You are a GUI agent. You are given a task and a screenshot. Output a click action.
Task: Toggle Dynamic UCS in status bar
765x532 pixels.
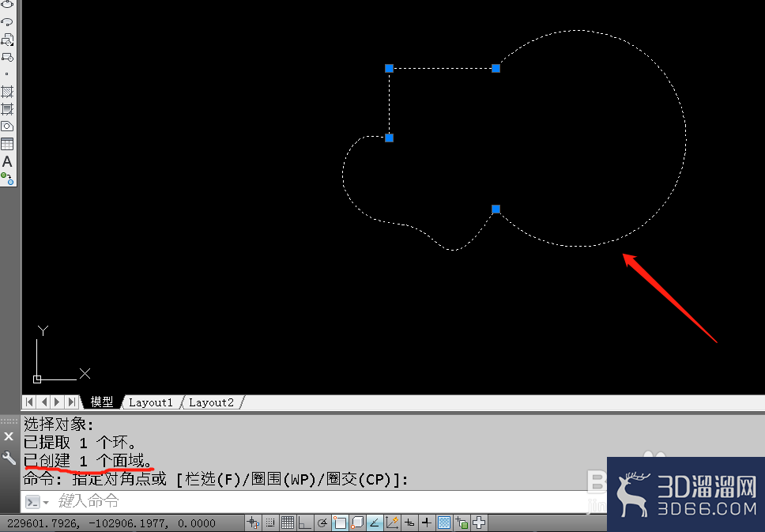coord(392,523)
